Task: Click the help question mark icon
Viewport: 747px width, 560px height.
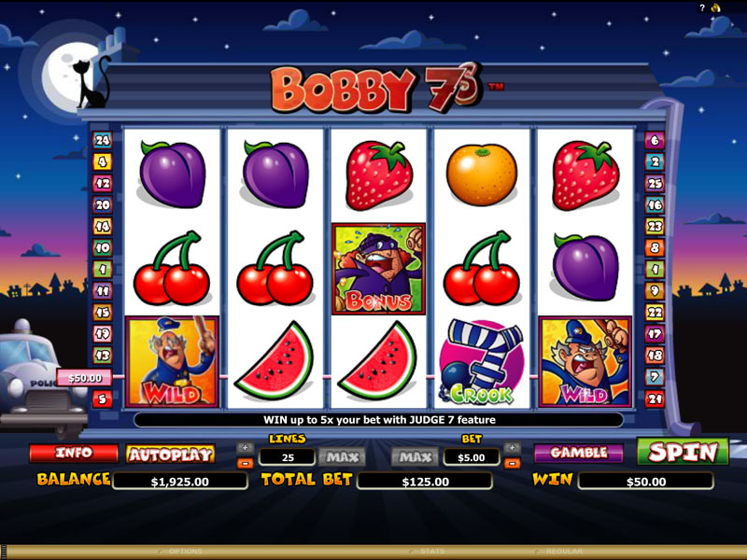Action: (x=702, y=7)
